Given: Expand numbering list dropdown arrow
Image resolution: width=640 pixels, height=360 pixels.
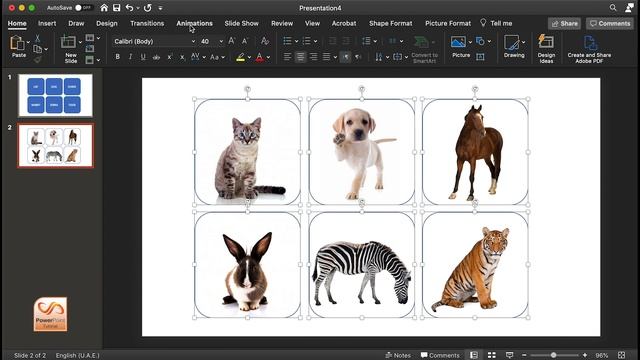Looking at the screenshot, I should (x=316, y=41).
